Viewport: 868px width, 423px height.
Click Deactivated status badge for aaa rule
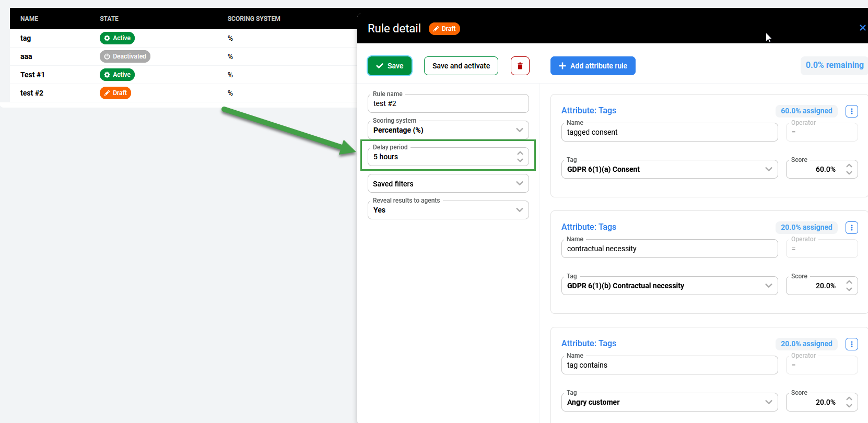coord(125,56)
